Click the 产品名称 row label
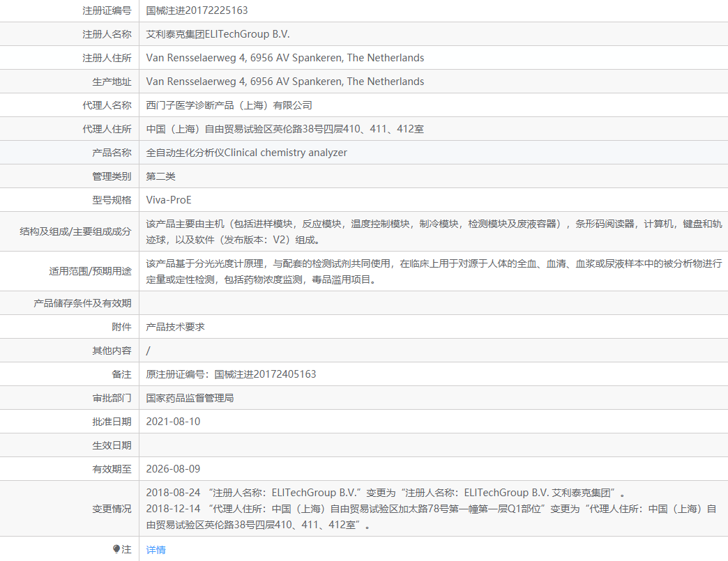 112,153
